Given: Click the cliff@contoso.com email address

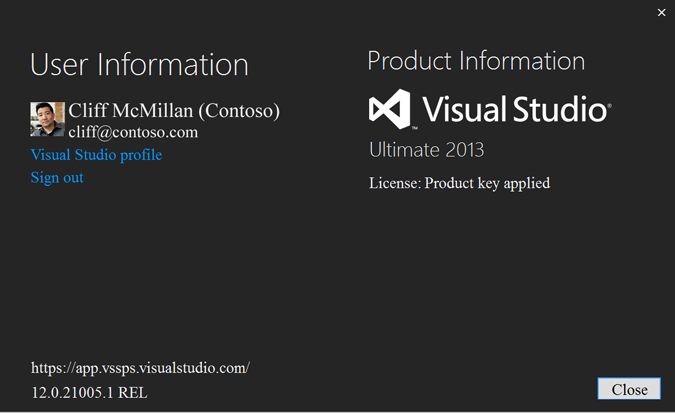Looking at the screenshot, I should coord(133,132).
